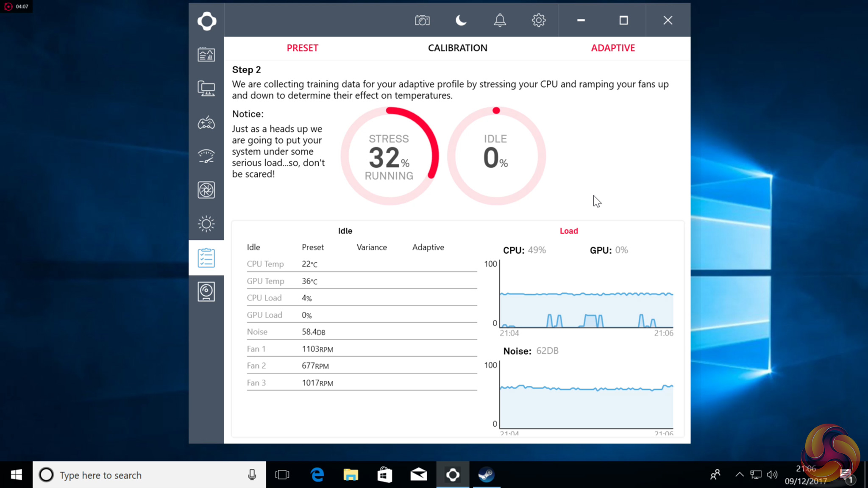
Task: Click the Load section heading
Action: click(569, 231)
